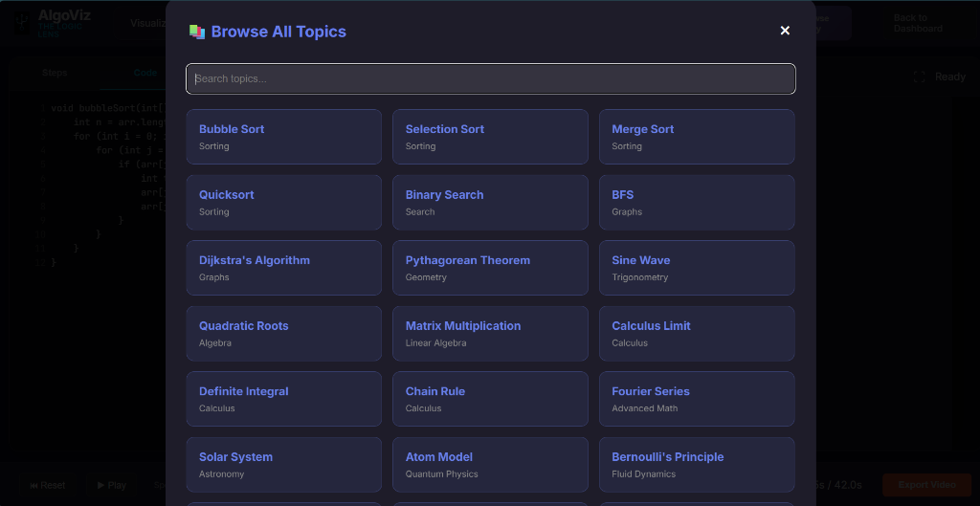Pick the Atom Model topic card

490,464
